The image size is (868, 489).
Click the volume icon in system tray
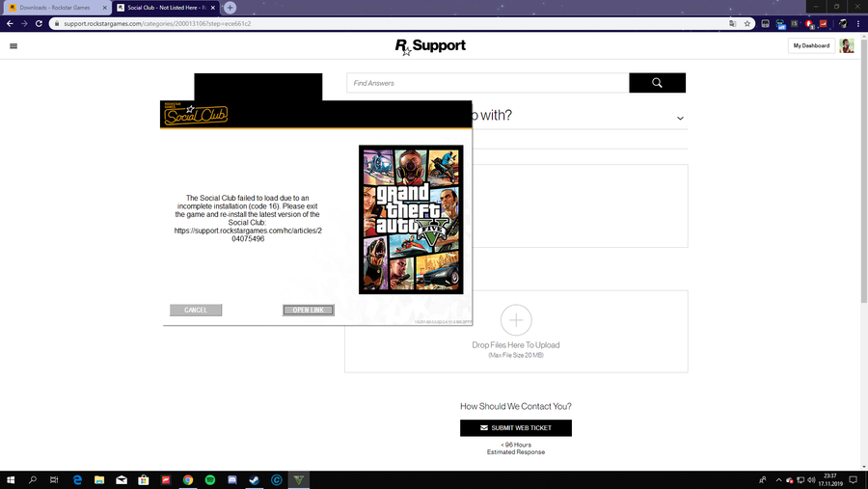tap(811, 480)
